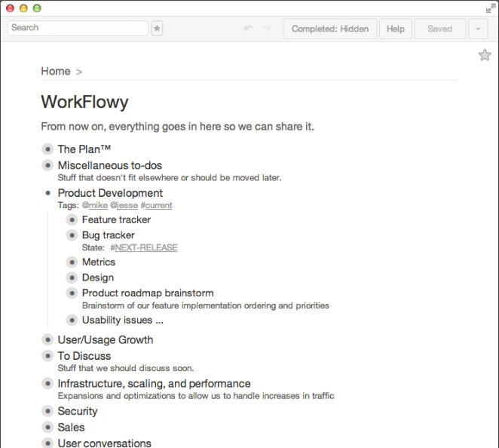Click note 'Brainstorm of our feature implementation ordering'
Screen dimensions: 499x448
pos(206,305)
